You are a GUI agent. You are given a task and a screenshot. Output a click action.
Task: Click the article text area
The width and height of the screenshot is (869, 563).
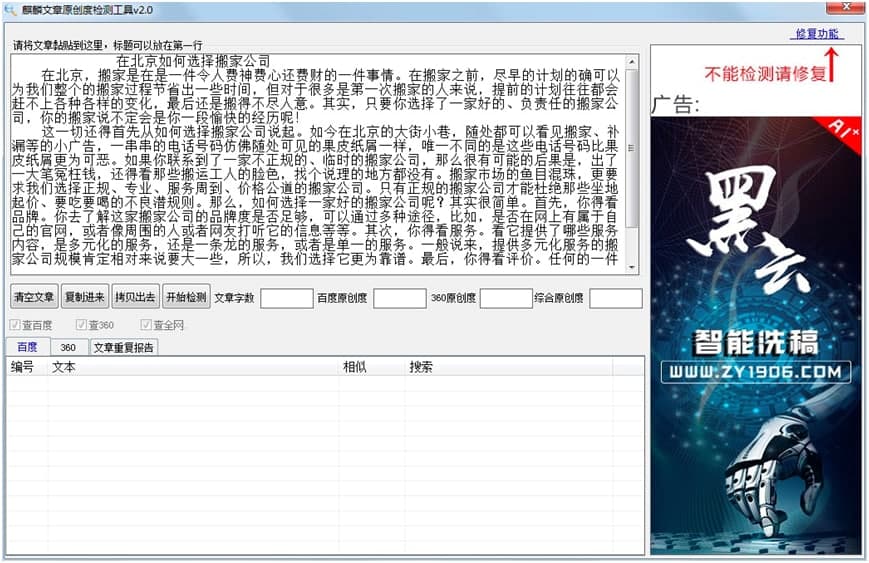pos(318,164)
